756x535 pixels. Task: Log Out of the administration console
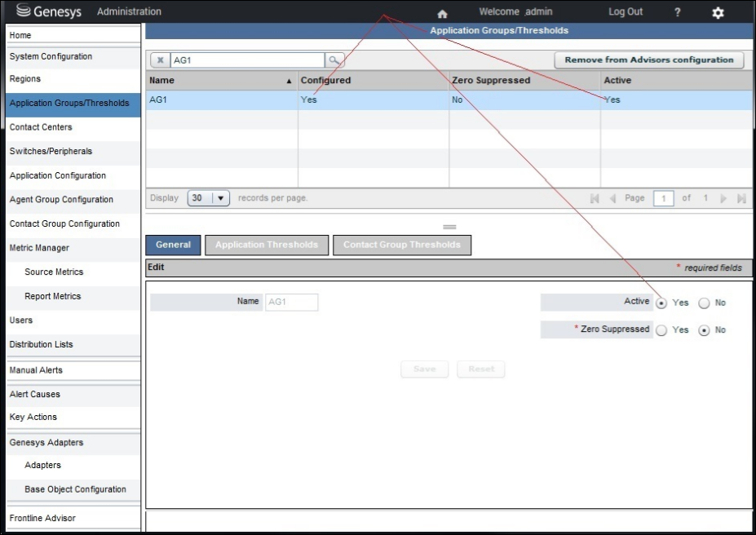click(x=625, y=12)
